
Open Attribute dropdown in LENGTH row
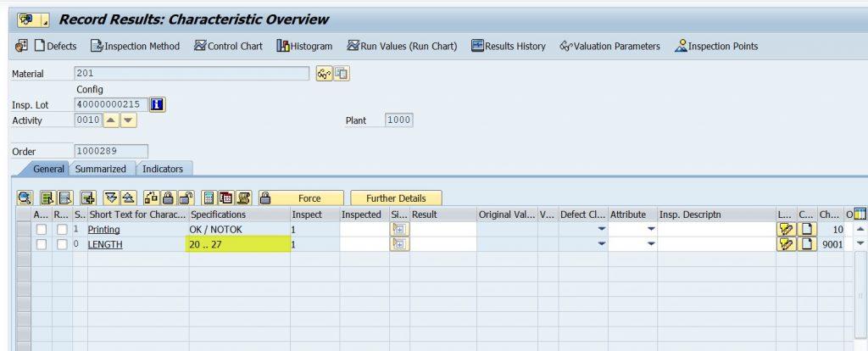(651, 244)
